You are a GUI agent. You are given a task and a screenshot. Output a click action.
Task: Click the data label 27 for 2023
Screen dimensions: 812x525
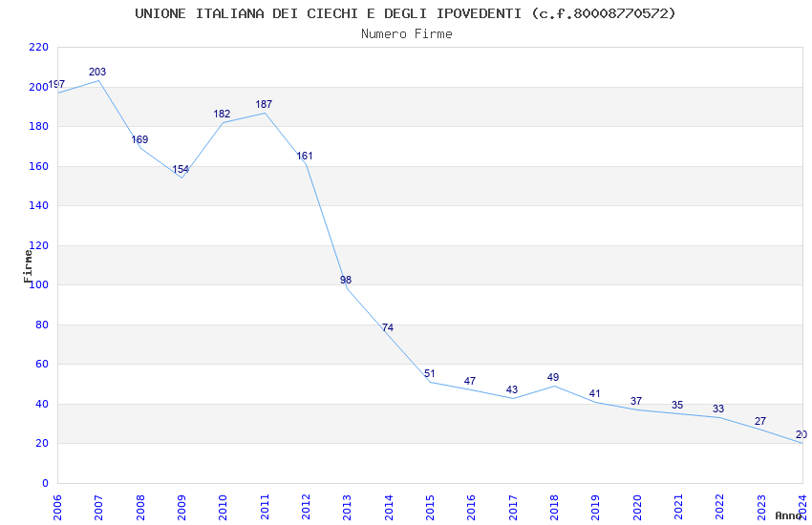click(760, 421)
